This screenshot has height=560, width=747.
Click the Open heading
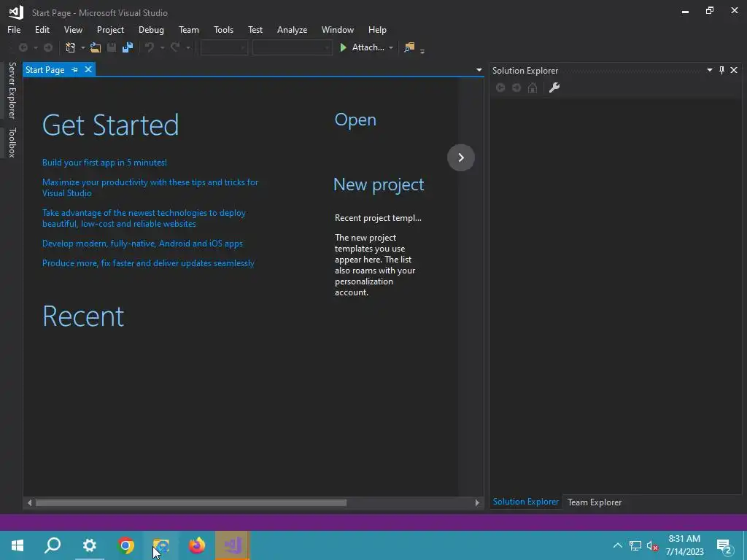tap(355, 120)
